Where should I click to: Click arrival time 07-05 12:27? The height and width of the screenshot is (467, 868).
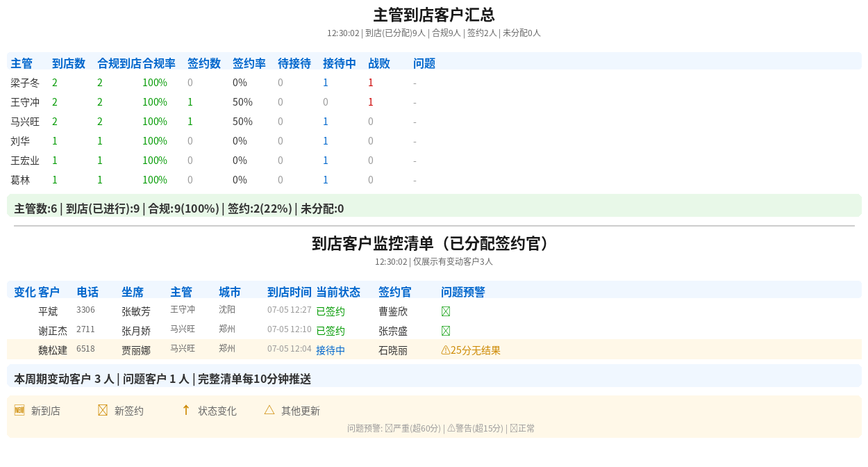click(290, 309)
